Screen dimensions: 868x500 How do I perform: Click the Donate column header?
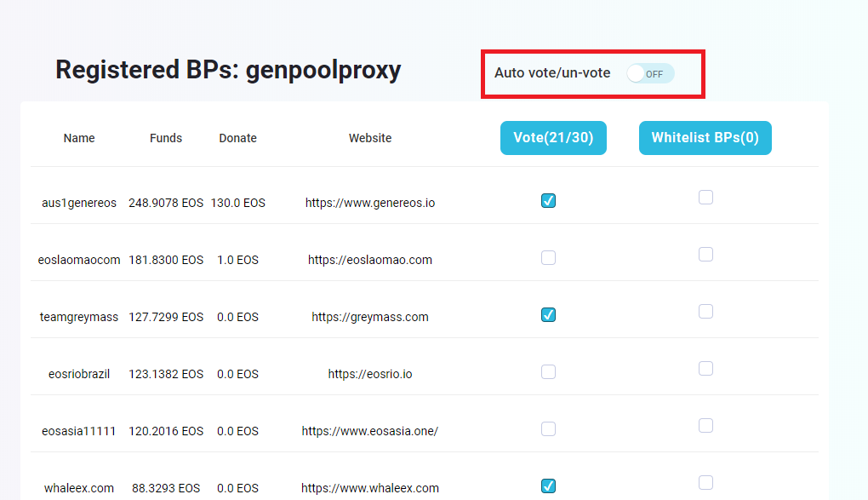(237, 138)
